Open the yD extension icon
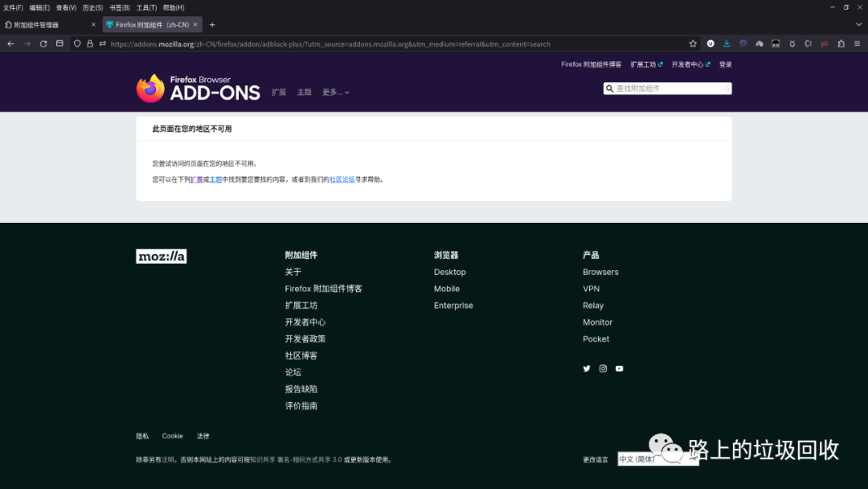This screenshot has height=489, width=868. pos(825,43)
